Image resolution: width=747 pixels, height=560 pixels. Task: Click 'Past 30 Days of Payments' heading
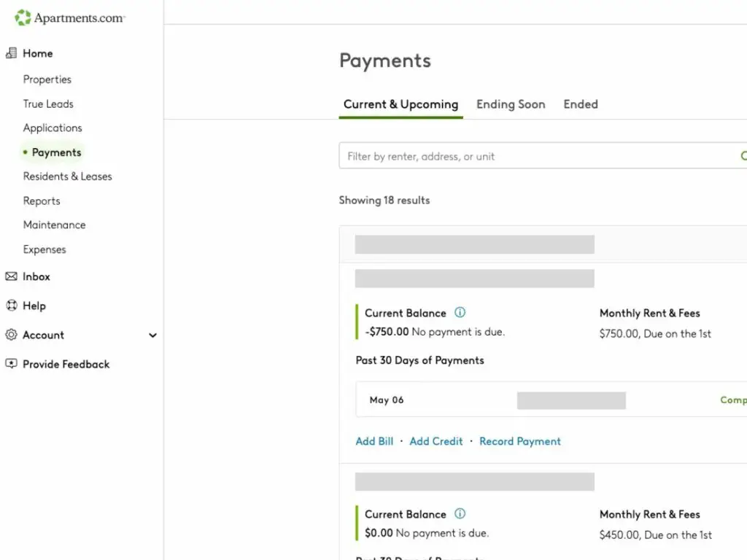click(x=419, y=360)
